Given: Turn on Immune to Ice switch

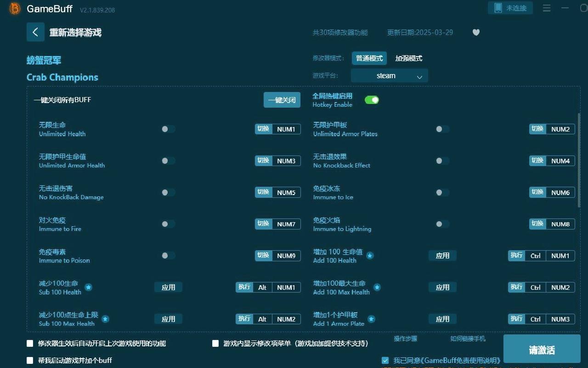Looking at the screenshot, I should [x=442, y=192].
